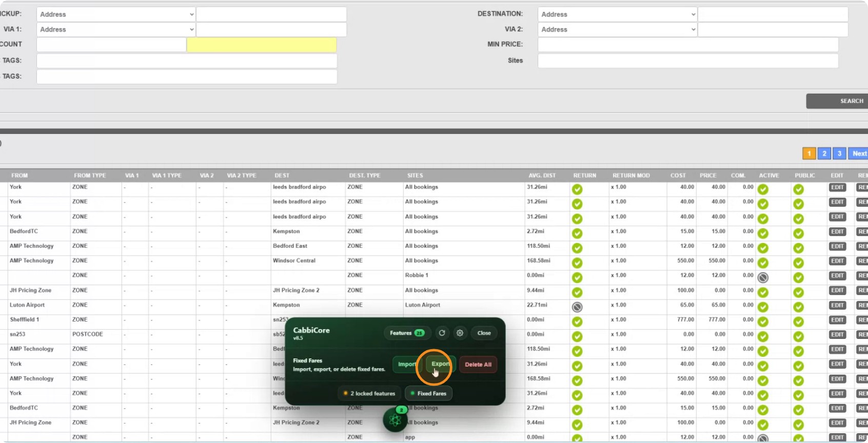Viewport: 868px width, 443px height.
Task: Click the FROM column header
Action: click(19, 175)
